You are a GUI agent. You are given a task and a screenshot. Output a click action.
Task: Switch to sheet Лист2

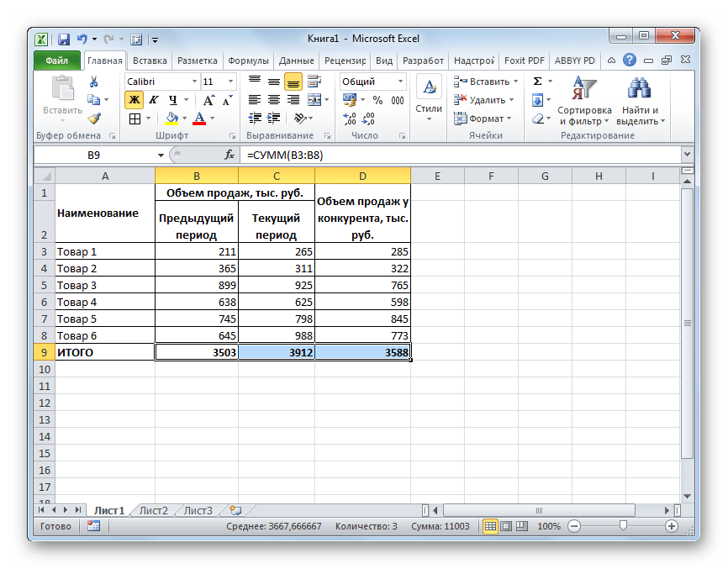[x=153, y=510]
